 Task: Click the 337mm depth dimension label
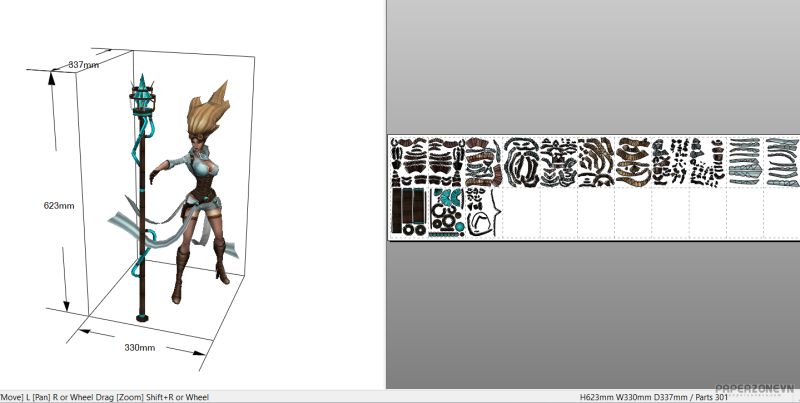[x=84, y=65]
